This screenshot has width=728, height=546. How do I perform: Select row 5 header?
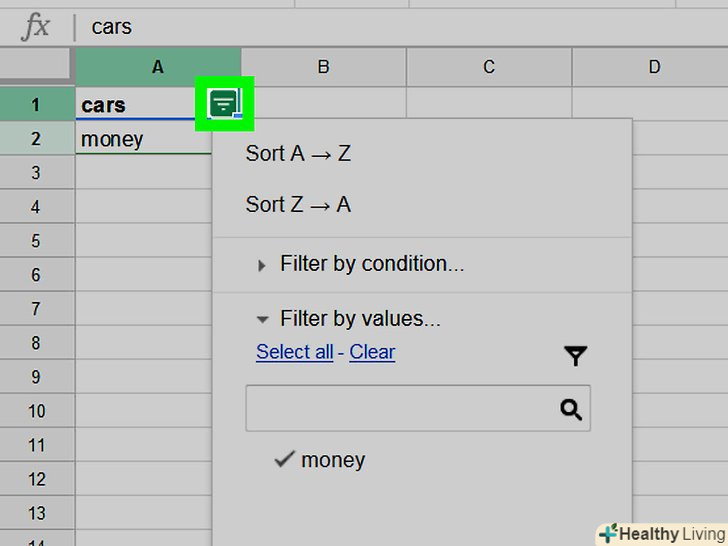37,241
